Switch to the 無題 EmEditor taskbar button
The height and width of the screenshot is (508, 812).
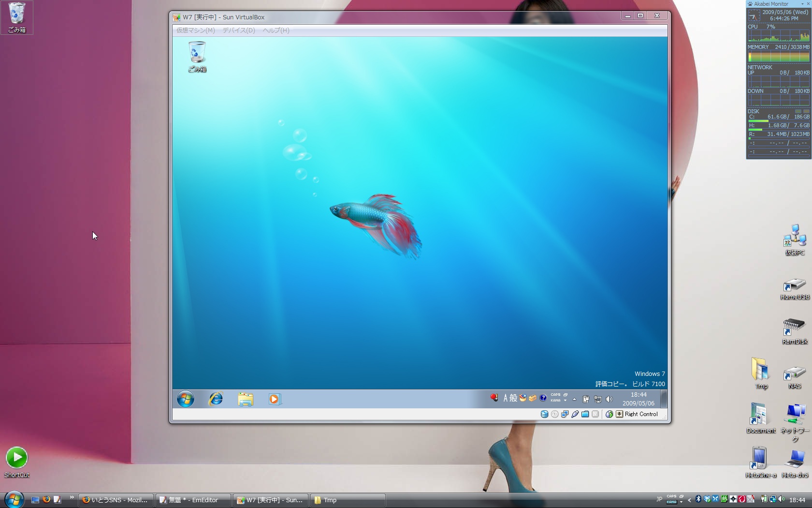193,500
